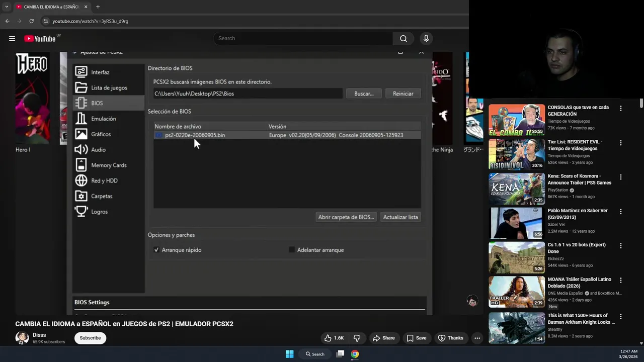This screenshot has width=644, height=362.
Task: Select the Carpetas folder icon
Action: (81, 196)
